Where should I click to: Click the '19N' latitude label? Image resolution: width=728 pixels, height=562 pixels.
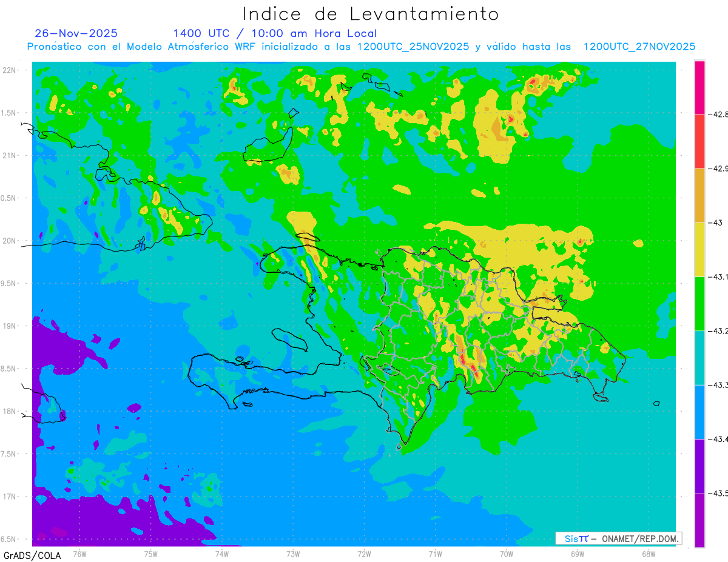coord(10,326)
